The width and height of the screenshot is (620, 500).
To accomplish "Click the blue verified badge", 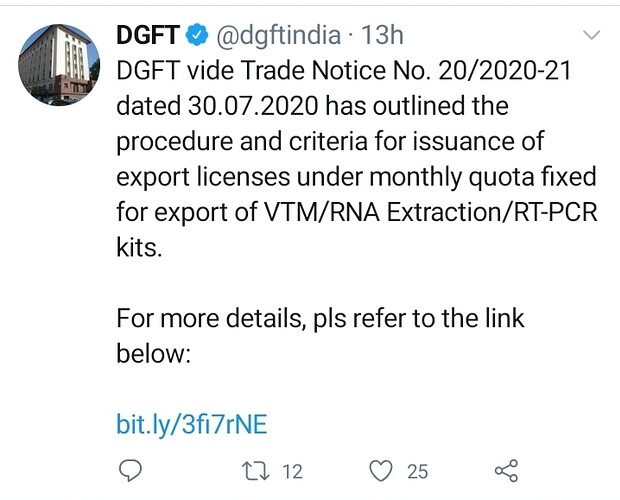I will tap(197, 35).
